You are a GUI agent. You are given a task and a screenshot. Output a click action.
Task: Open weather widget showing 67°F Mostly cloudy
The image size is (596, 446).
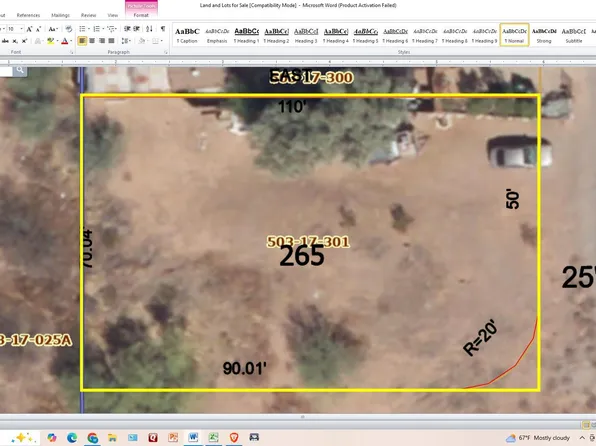coord(537,438)
